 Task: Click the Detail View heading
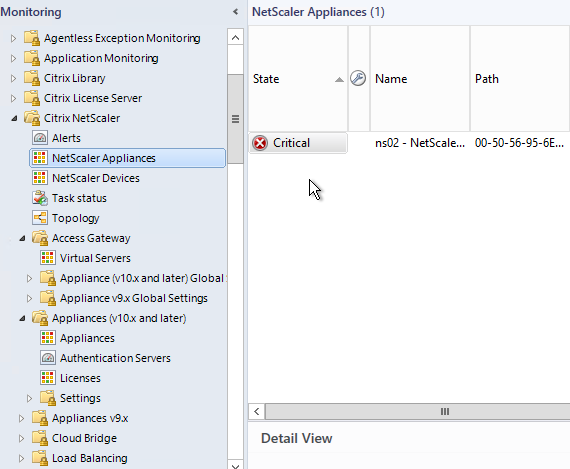tap(297, 438)
